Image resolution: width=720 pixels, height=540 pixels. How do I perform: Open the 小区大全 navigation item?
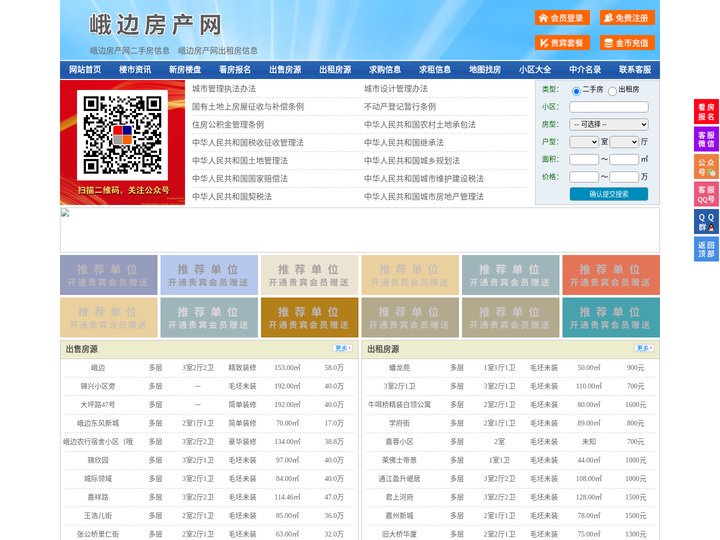point(535,70)
